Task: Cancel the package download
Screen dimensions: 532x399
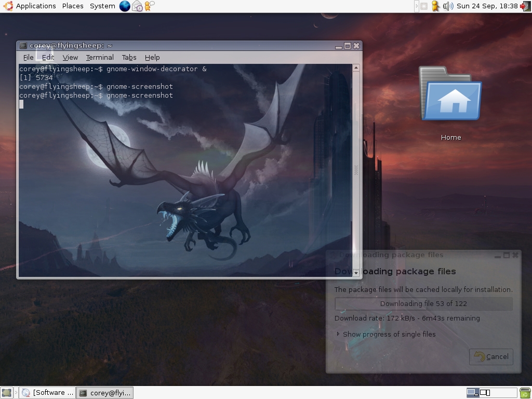Action: (x=491, y=356)
